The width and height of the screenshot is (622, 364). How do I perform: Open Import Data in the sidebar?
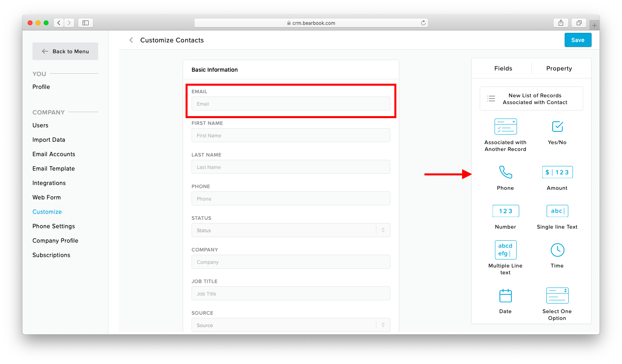(x=49, y=140)
